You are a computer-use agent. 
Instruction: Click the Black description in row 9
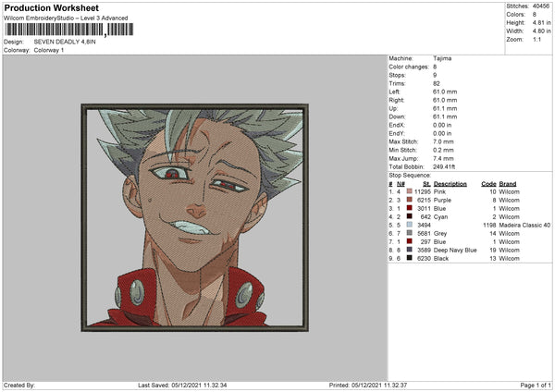441,258
